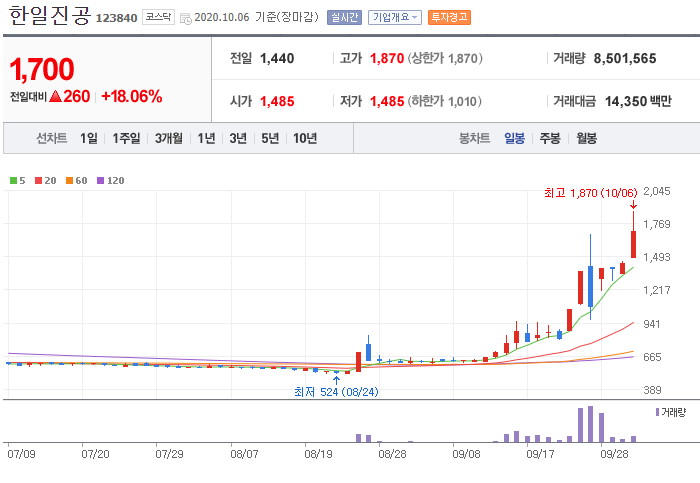Select the 10년 line chart tab
This screenshot has width=700, height=483.
305,138
